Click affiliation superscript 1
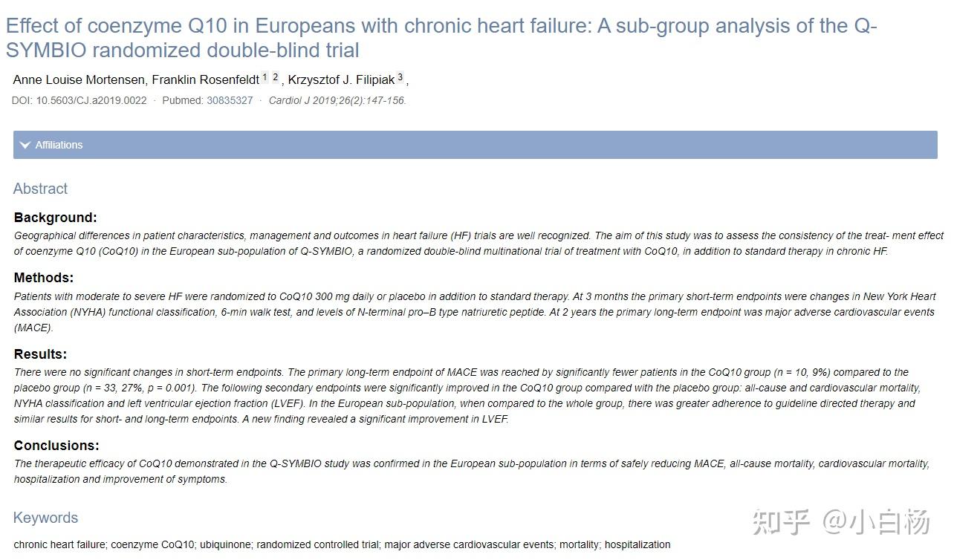Viewport: 954px width, 560px height. tap(265, 77)
